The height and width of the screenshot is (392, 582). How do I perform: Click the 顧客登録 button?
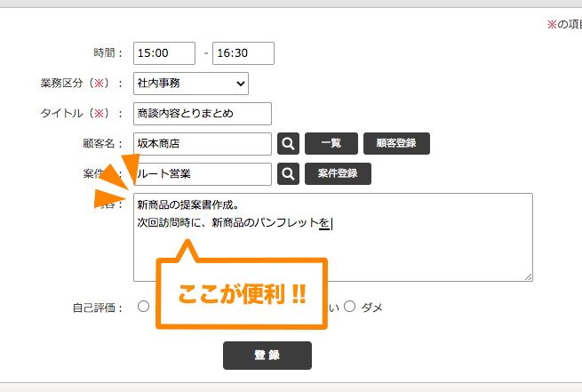[396, 143]
